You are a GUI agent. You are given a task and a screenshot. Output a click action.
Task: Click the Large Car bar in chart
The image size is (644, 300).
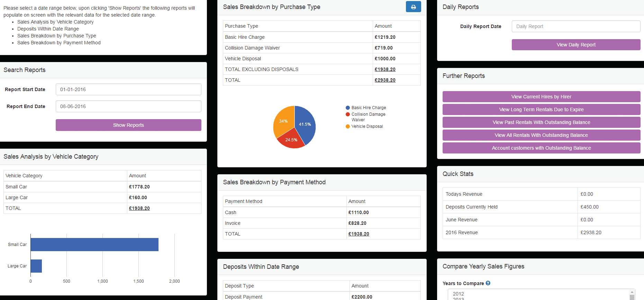coord(36,266)
